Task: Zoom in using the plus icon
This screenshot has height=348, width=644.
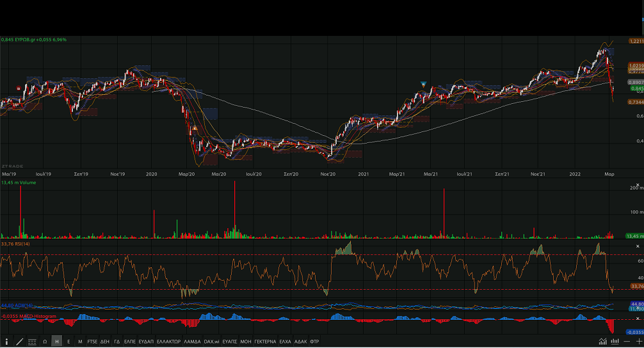Action: tap(638, 342)
